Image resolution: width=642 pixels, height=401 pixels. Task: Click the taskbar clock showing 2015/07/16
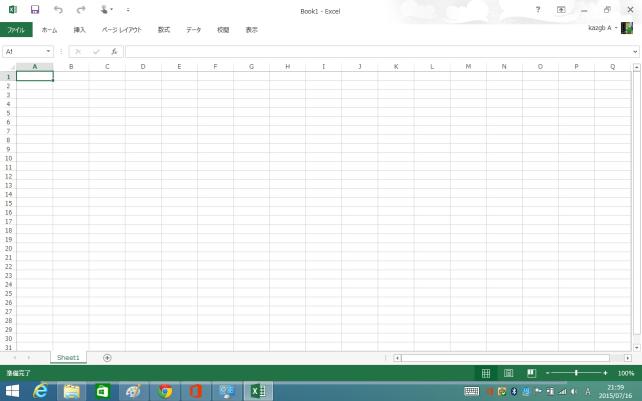click(x=615, y=392)
